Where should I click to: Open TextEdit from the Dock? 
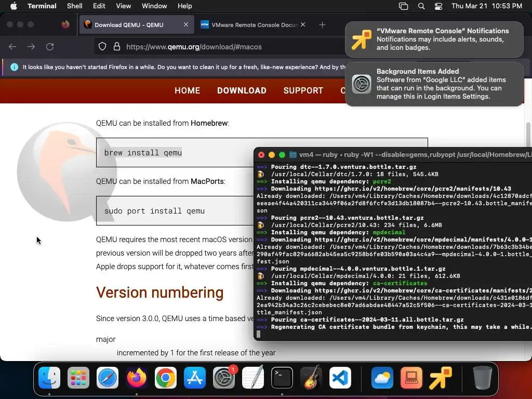253,378
